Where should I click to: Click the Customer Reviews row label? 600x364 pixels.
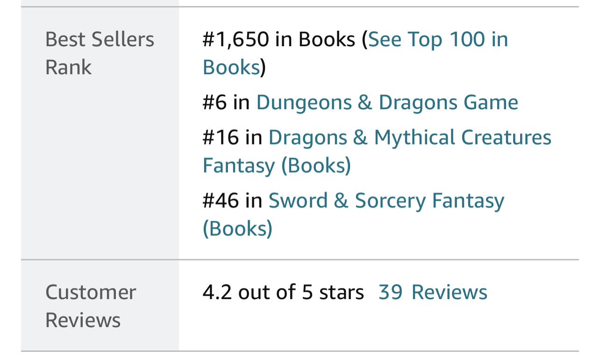click(91, 306)
